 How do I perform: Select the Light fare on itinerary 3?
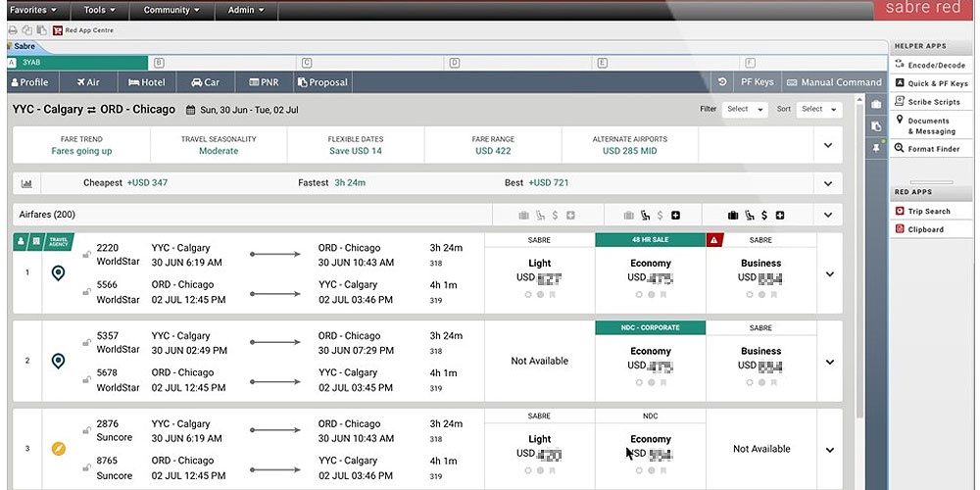point(539,449)
